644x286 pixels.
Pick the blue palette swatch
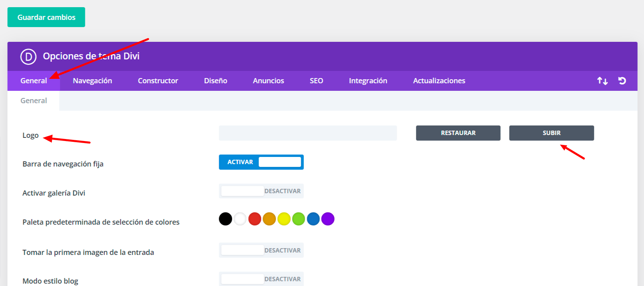[313, 219]
